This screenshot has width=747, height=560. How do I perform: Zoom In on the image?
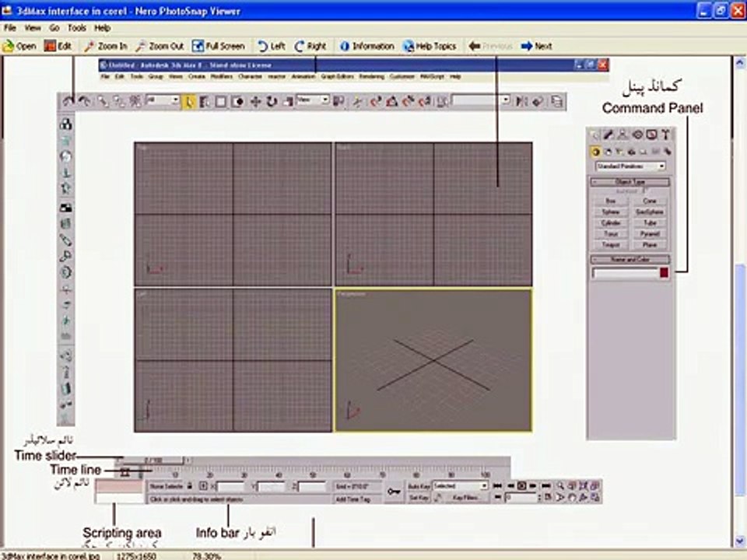[105, 46]
